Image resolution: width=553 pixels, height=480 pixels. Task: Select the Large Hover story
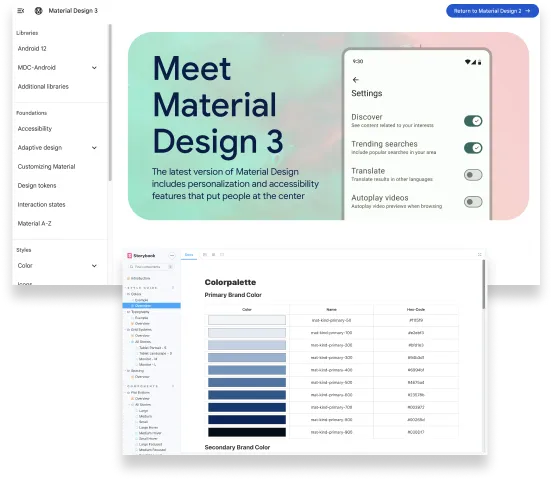point(148,427)
